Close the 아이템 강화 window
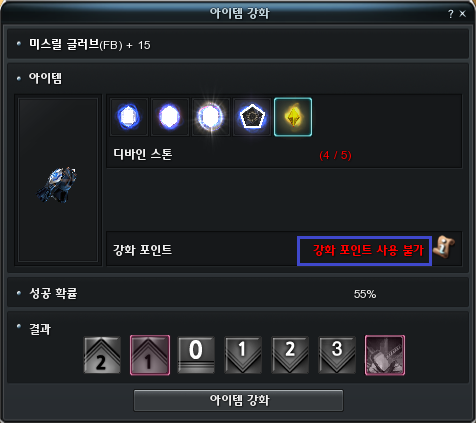Screen dimensions: 476x423 (463, 14)
